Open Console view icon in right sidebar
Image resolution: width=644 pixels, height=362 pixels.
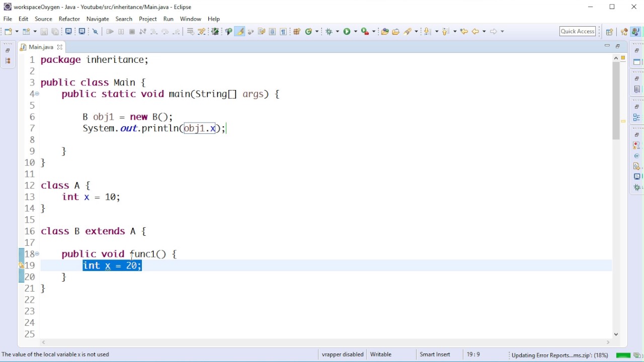point(637,176)
